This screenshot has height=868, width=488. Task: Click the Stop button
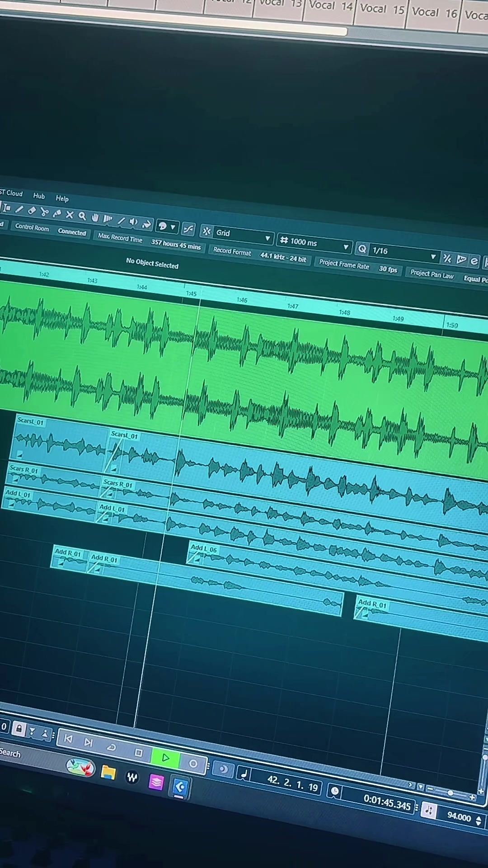pyautogui.click(x=139, y=753)
